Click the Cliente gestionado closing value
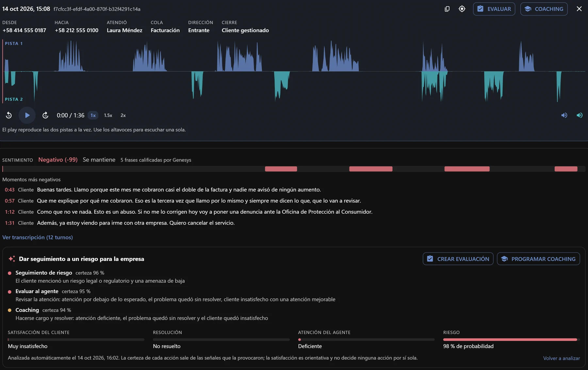 point(245,30)
